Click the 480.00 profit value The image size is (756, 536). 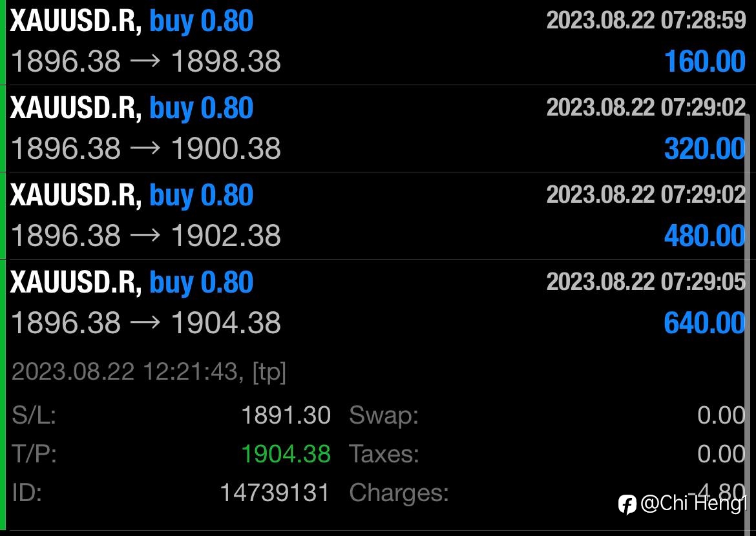(x=704, y=236)
